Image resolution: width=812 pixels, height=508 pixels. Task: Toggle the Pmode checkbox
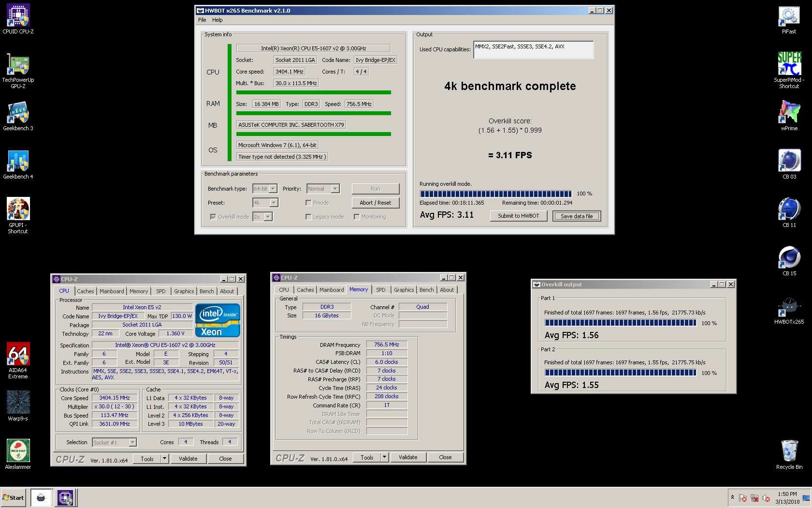click(308, 203)
